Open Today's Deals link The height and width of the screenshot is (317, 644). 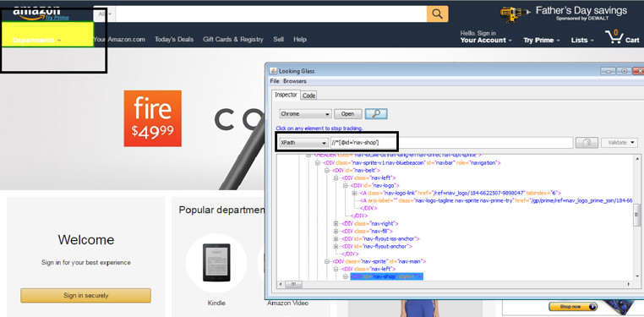(x=174, y=40)
